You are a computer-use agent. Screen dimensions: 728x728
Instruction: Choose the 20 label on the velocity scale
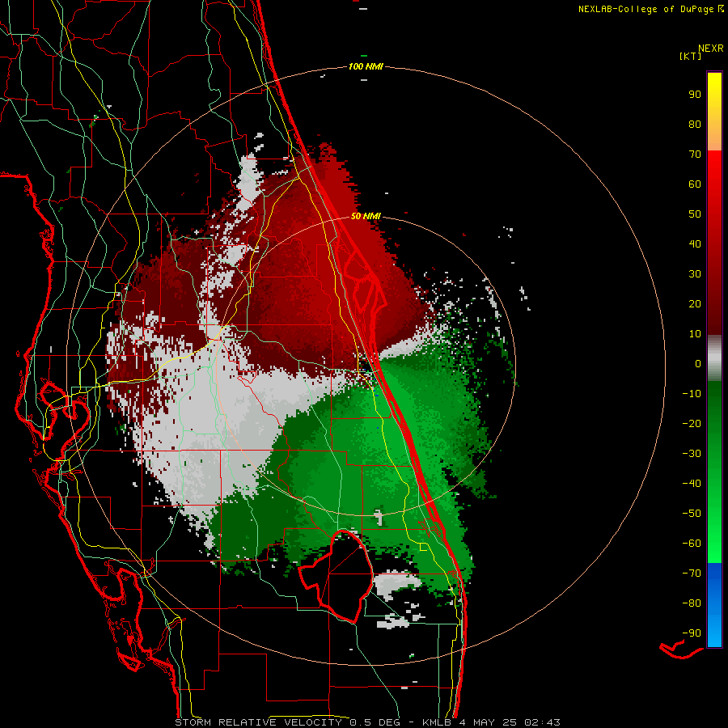click(695, 303)
